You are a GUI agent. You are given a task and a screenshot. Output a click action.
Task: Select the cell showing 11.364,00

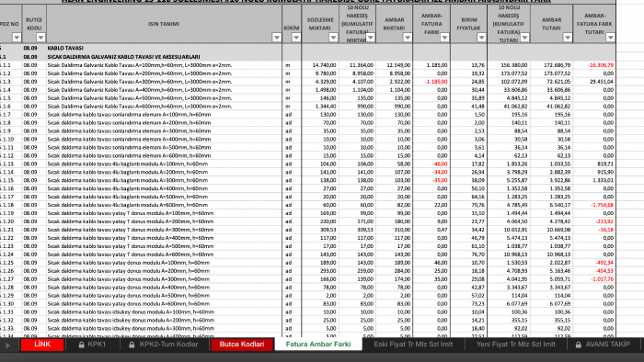point(357,65)
